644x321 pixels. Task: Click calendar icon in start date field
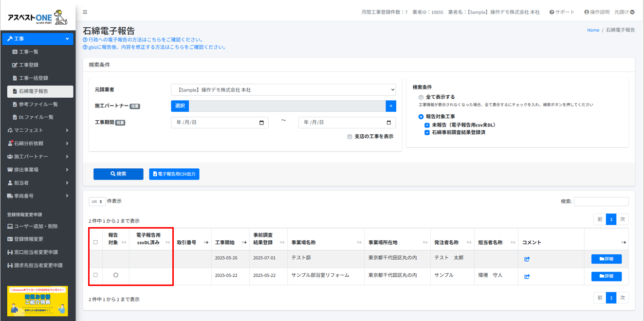261,123
